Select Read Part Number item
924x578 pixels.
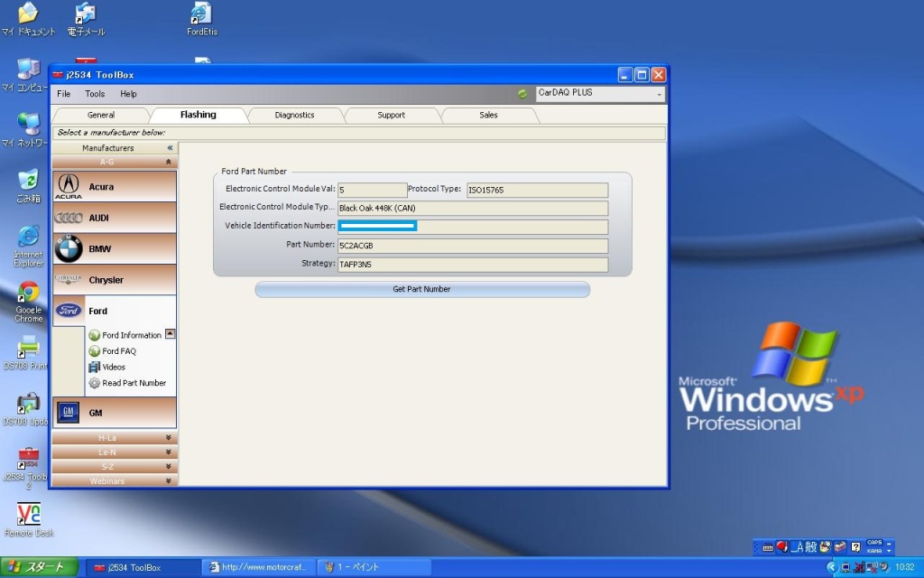click(127, 383)
